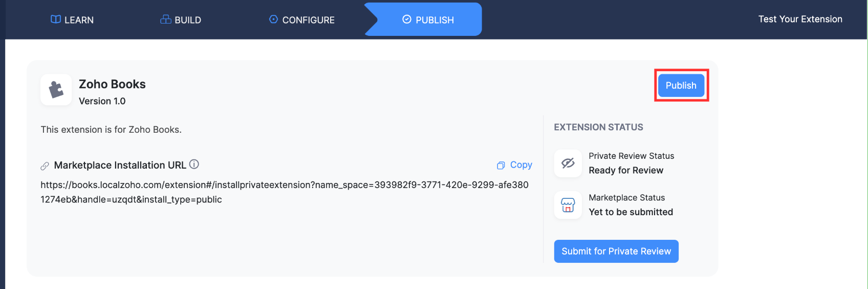
Task: Click Submit for Private Review button
Action: tap(616, 251)
